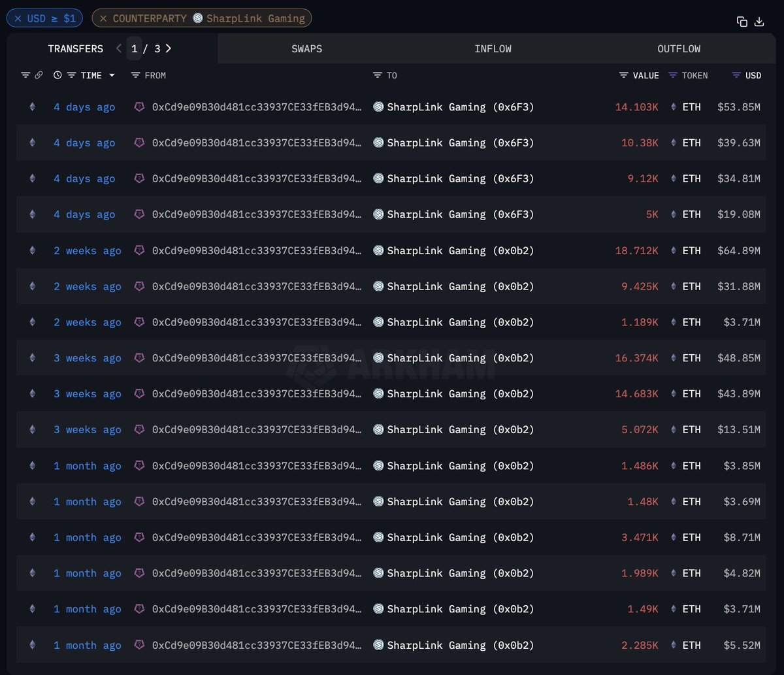Click SharpLink logo in 9.425K ETH row
This screenshot has height=675, width=784.
378,286
